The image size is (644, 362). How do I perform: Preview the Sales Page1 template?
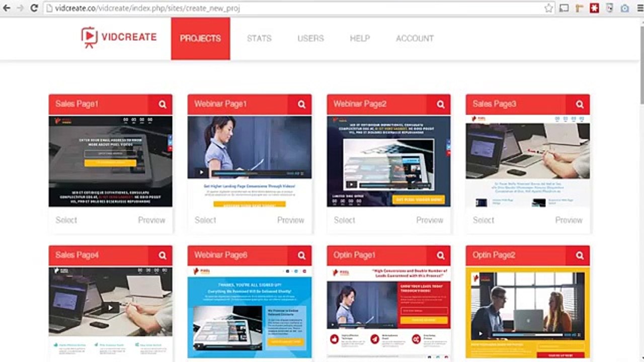[151, 220]
